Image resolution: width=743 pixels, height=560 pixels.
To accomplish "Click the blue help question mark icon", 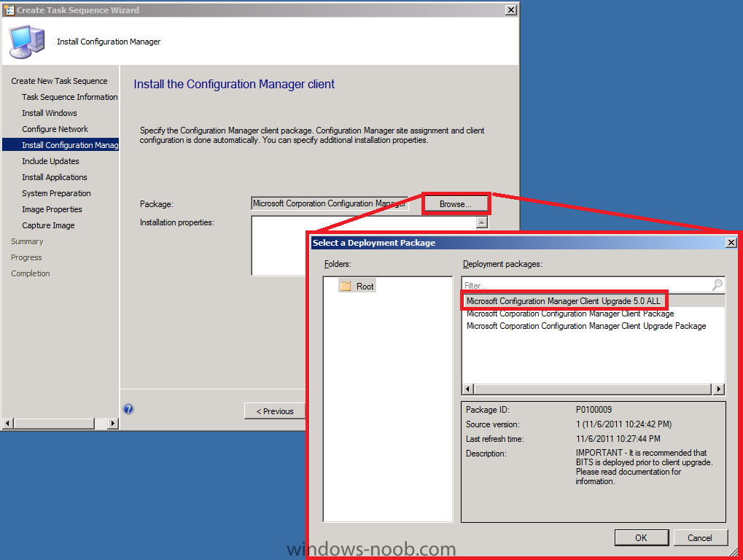I will click(128, 409).
